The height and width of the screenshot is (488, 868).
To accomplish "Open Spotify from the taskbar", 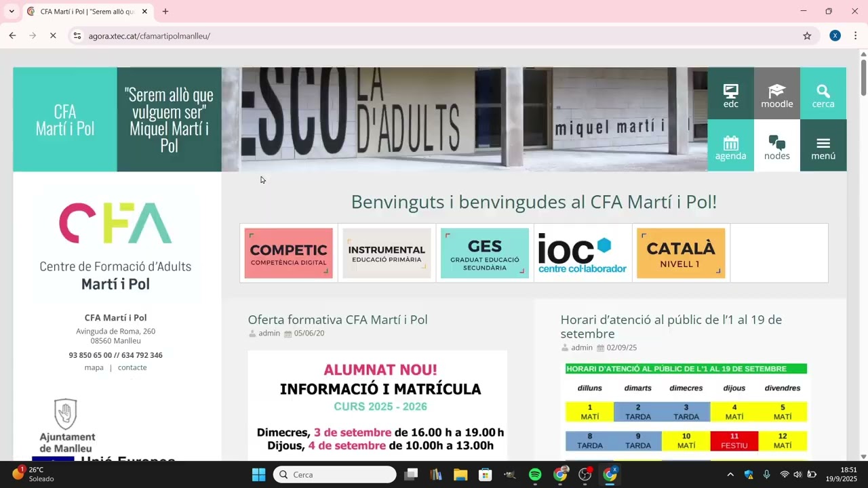I will point(535,474).
